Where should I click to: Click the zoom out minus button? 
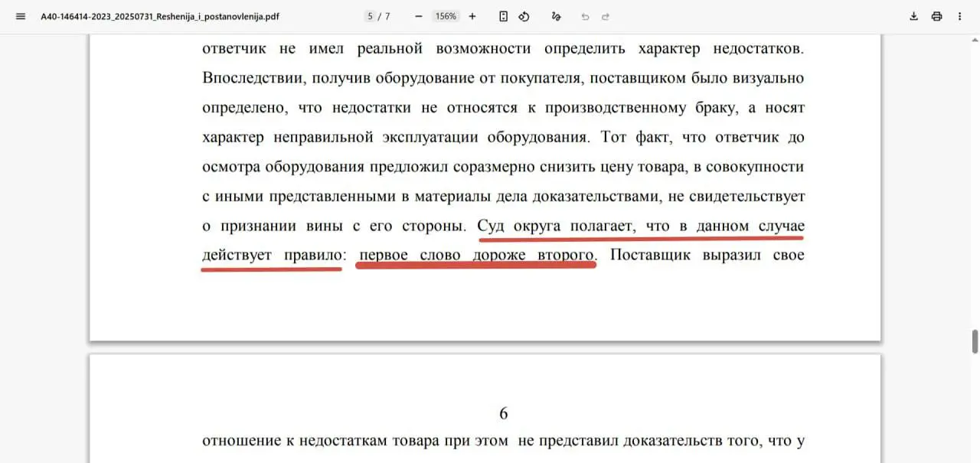[x=418, y=16]
